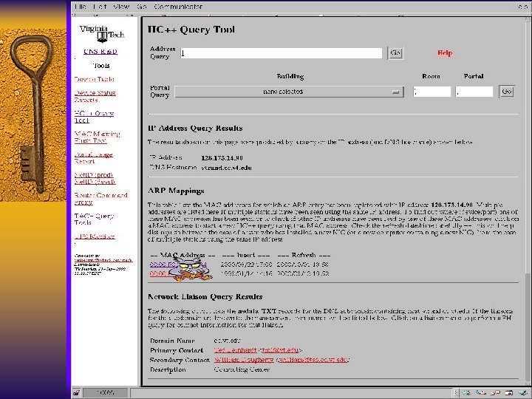Open the Device Tools link in sidebar
Image resolution: width=532 pixels, height=399 pixels.
94,79
